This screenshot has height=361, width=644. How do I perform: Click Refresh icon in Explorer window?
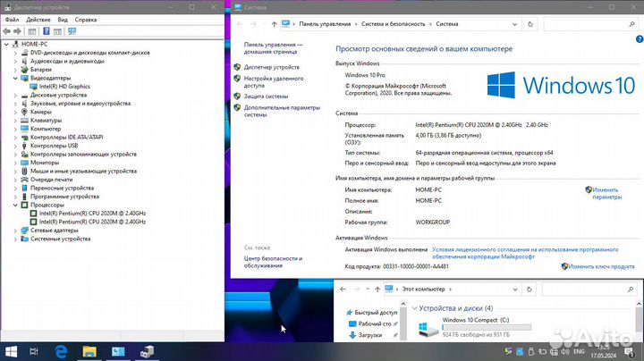pos(529,290)
